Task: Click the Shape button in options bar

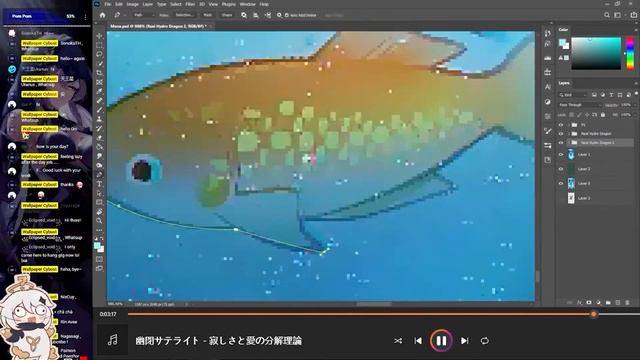Action: [x=227, y=15]
